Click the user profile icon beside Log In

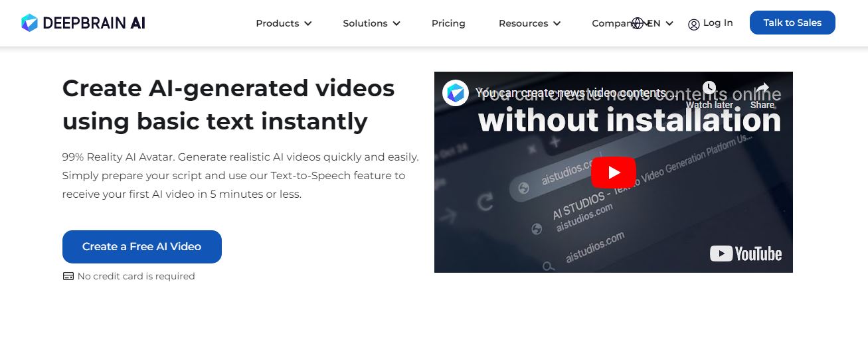(x=694, y=25)
